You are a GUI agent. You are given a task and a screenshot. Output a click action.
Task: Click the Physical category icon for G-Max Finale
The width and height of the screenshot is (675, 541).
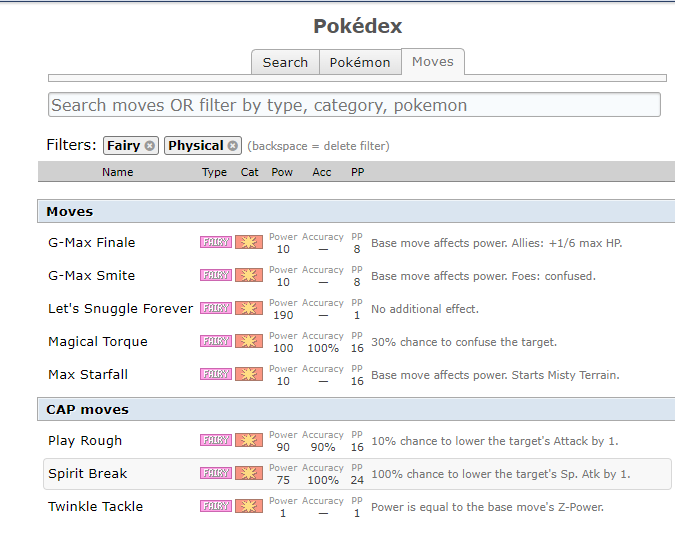249,242
